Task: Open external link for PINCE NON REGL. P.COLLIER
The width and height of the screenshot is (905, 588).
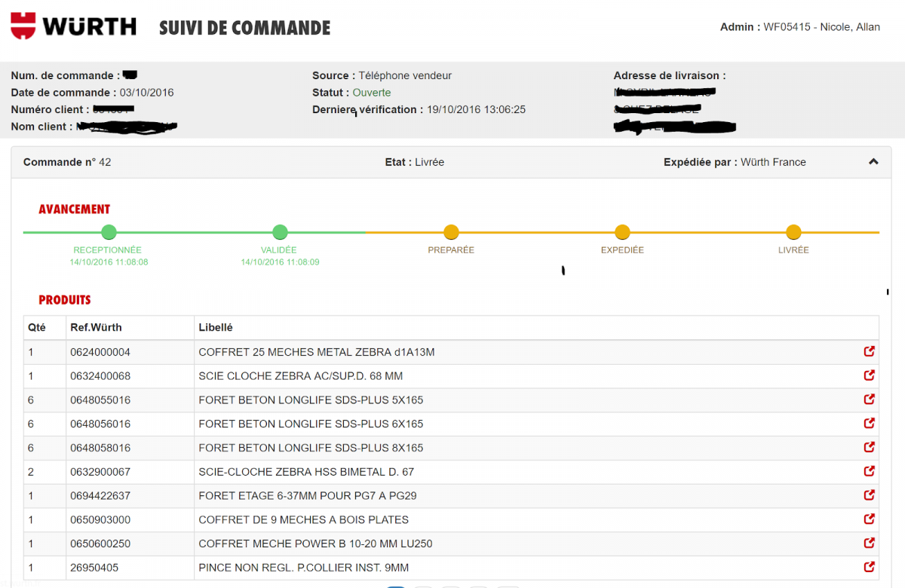Action: (x=869, y=567)
